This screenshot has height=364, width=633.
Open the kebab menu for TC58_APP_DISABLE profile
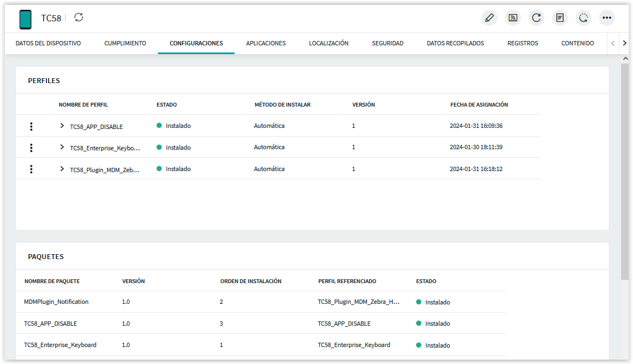(x=31, y=126)
